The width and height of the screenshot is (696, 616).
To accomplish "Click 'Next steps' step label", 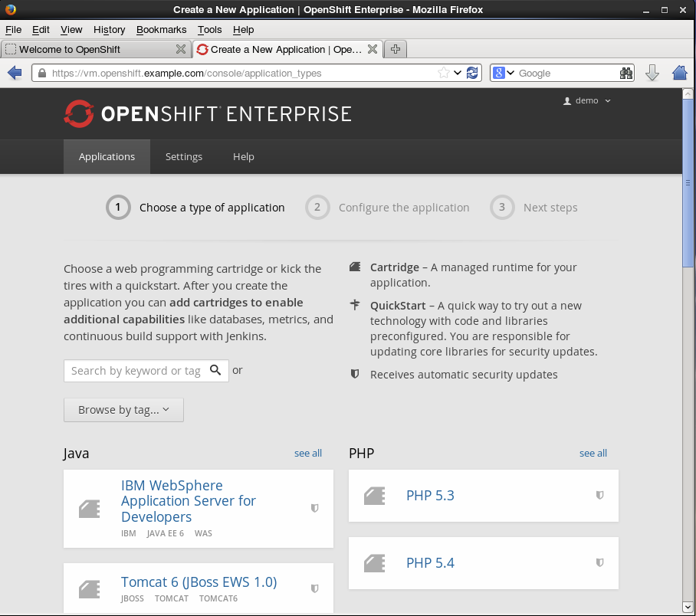I will pos(550,208).
